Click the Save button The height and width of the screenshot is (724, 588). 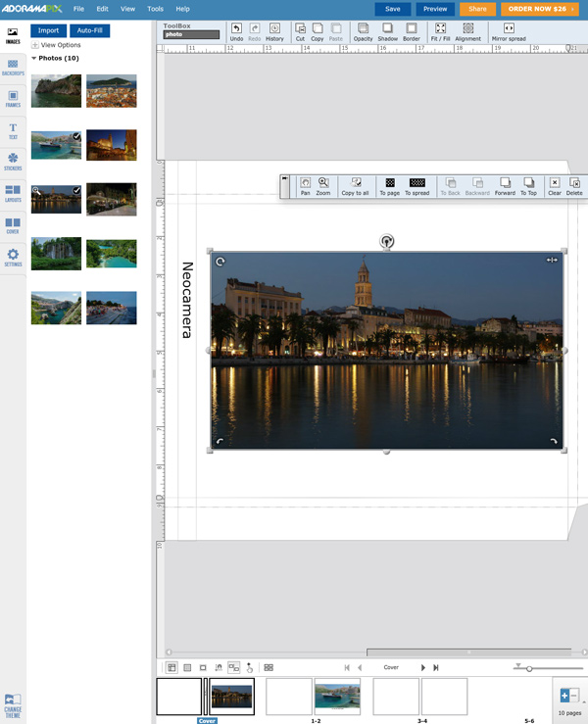393,9
